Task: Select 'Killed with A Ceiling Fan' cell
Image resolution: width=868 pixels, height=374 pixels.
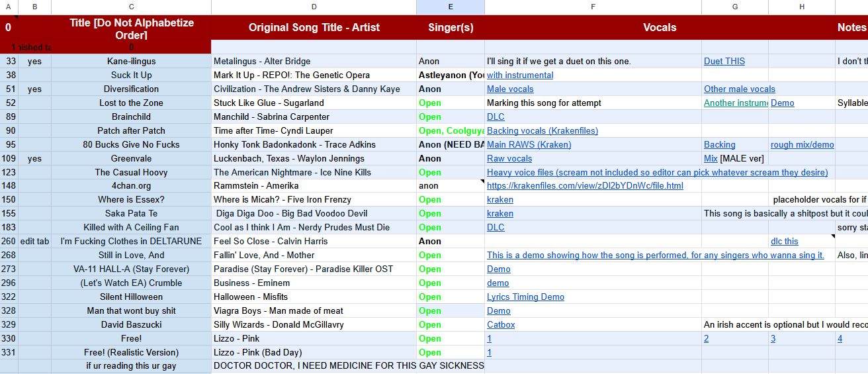Action: click(132, 227)
